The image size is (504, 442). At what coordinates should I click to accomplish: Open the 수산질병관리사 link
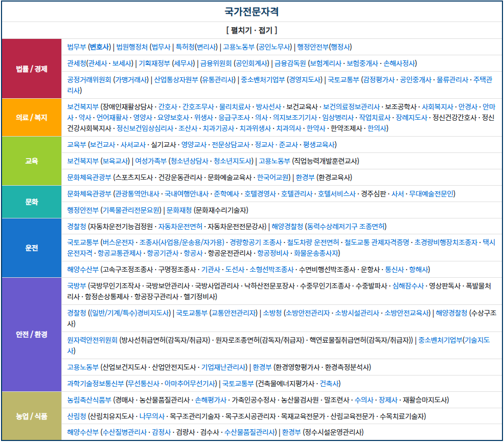(x=125, y=433)
